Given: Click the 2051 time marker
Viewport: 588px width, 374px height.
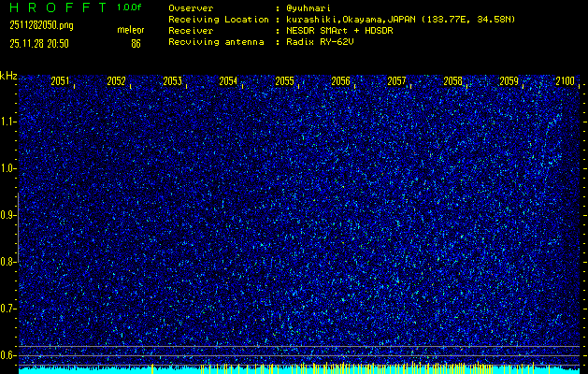Looking at the screenshot, I should pos(60,81).
